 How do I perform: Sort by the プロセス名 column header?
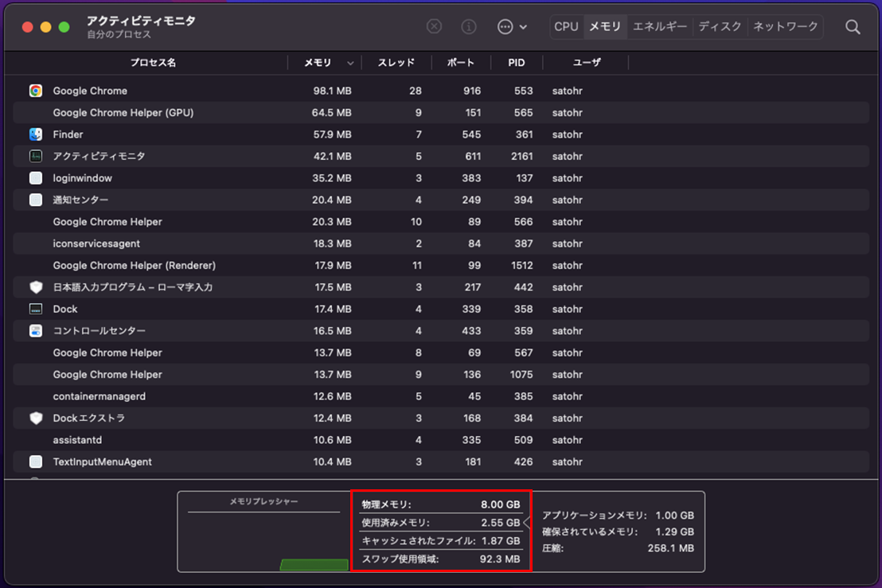[153, 62]
